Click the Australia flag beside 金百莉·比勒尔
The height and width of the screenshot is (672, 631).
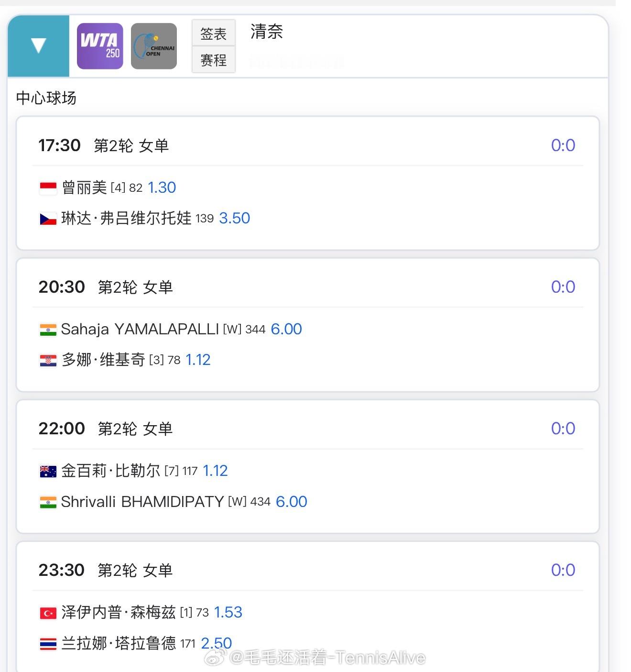pyautogui.click(x=48, y=471)
